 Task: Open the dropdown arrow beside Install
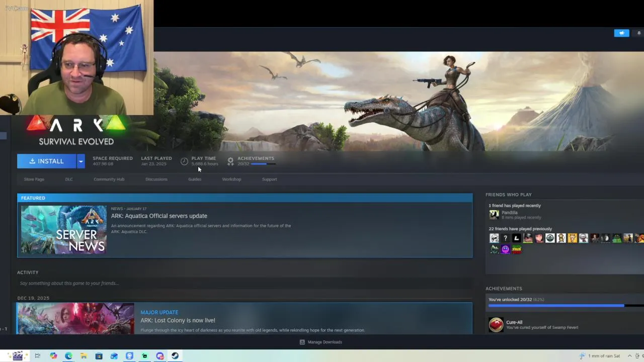point(80,161)
